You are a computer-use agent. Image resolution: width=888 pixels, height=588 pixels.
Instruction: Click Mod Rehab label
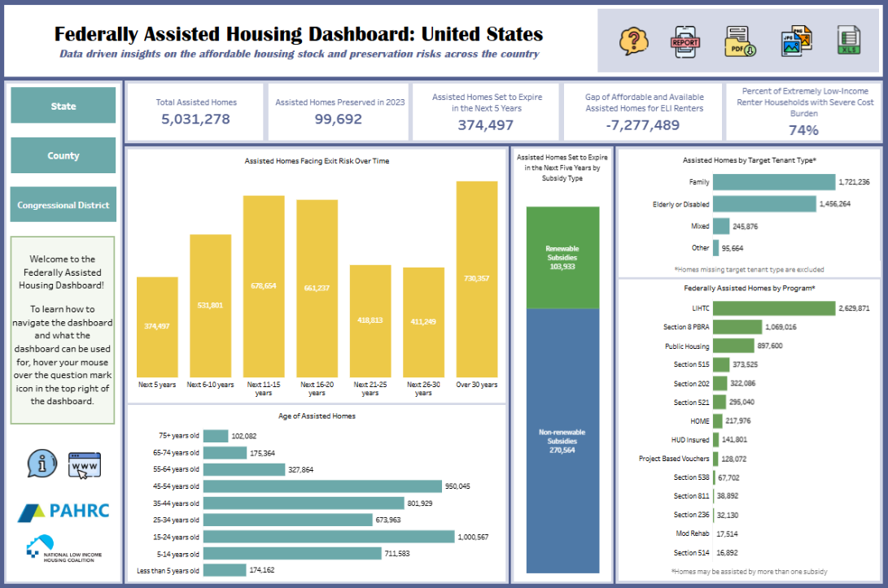(x=692, y=534)
